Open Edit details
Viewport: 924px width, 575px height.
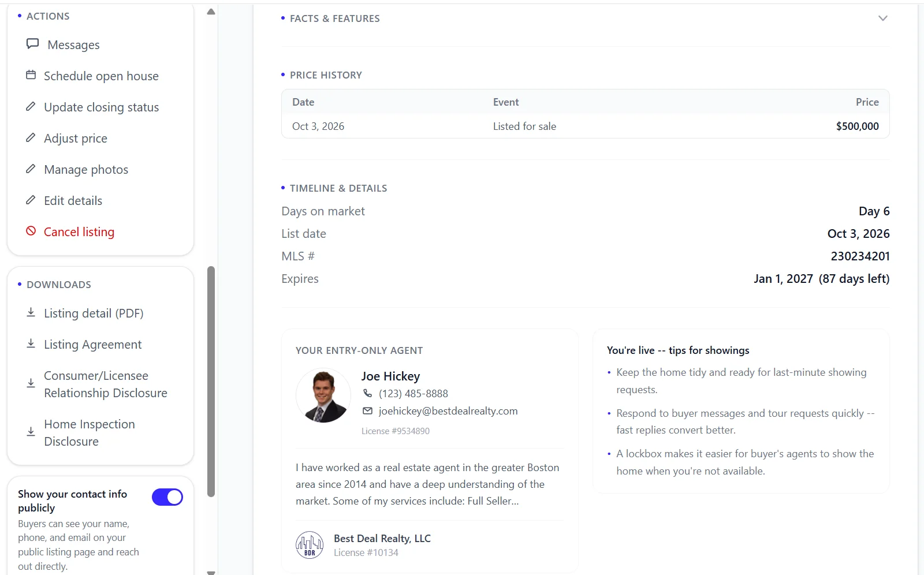73,200
